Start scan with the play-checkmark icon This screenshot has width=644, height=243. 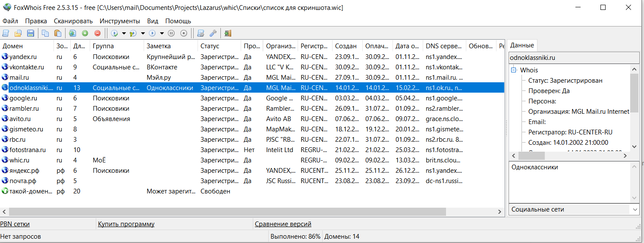tap(114, 33)
